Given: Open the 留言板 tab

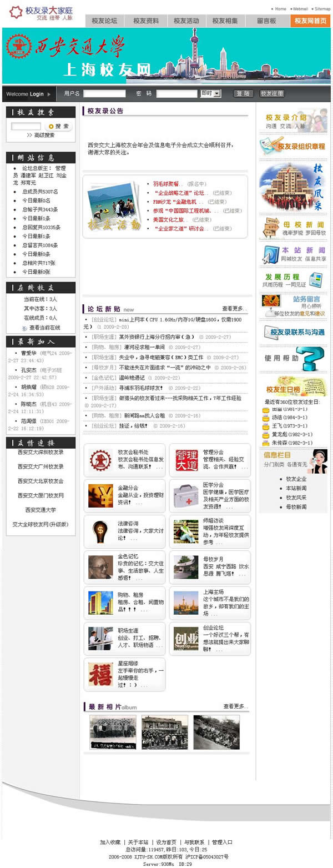Looking at the screenshot, I should (266, 21).
